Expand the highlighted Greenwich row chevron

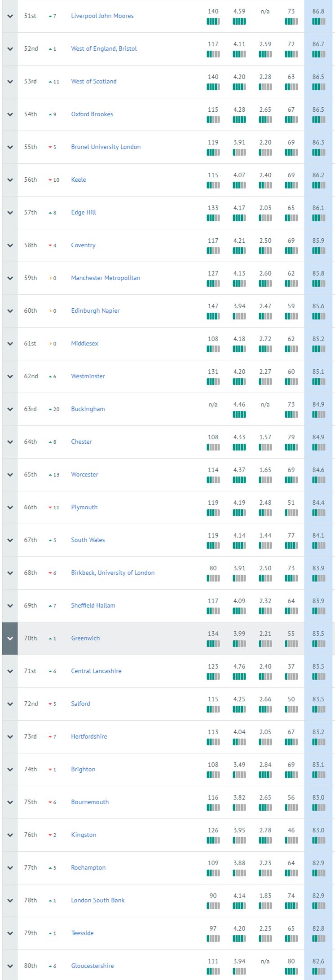[10, 639]
